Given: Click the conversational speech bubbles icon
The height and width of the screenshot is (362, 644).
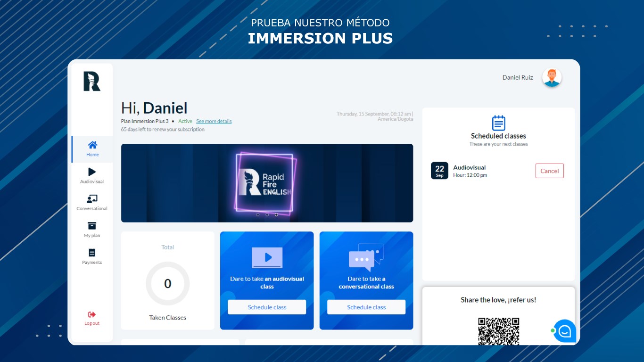Looking at the screenshot, I should click(366, 257).
